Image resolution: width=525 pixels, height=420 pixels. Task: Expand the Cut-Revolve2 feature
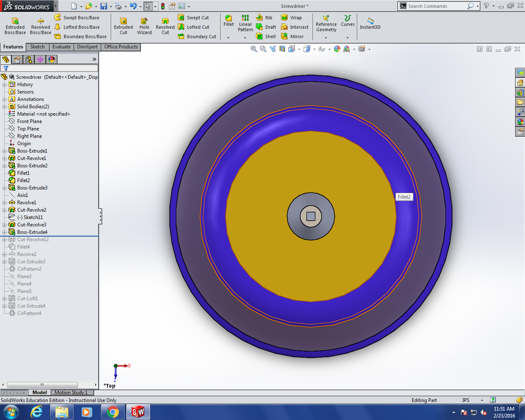(5, 210)
